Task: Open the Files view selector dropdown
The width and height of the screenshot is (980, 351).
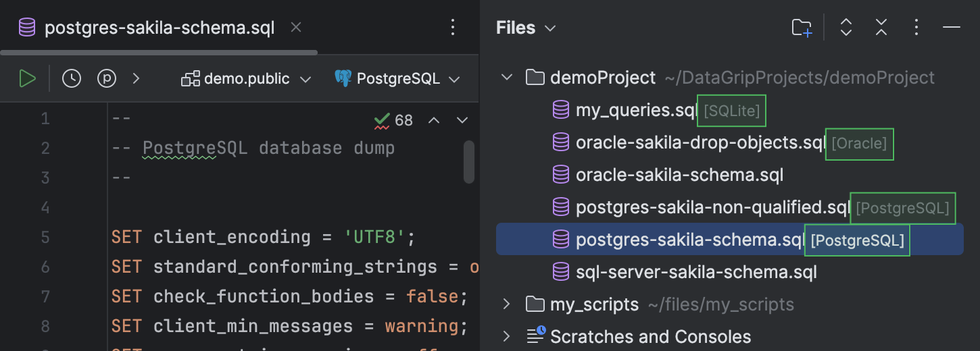Action: coord(526,28)
